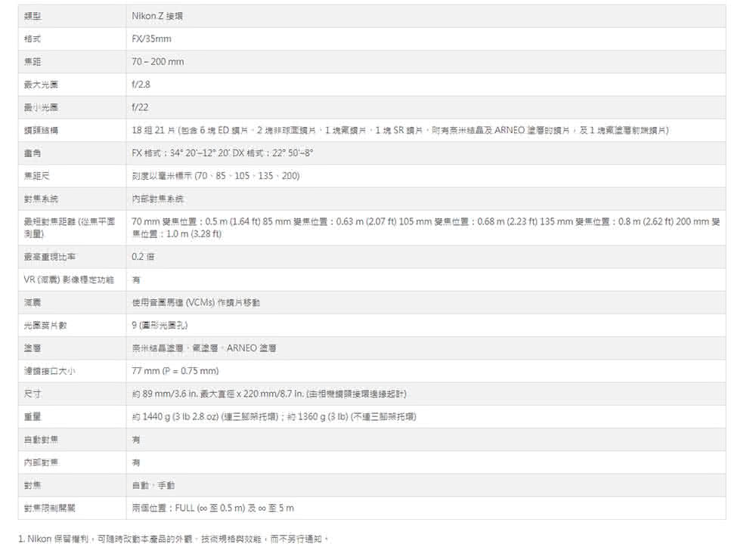Click the 'Nikon Z 接環' mount type value

click(157, 16)
